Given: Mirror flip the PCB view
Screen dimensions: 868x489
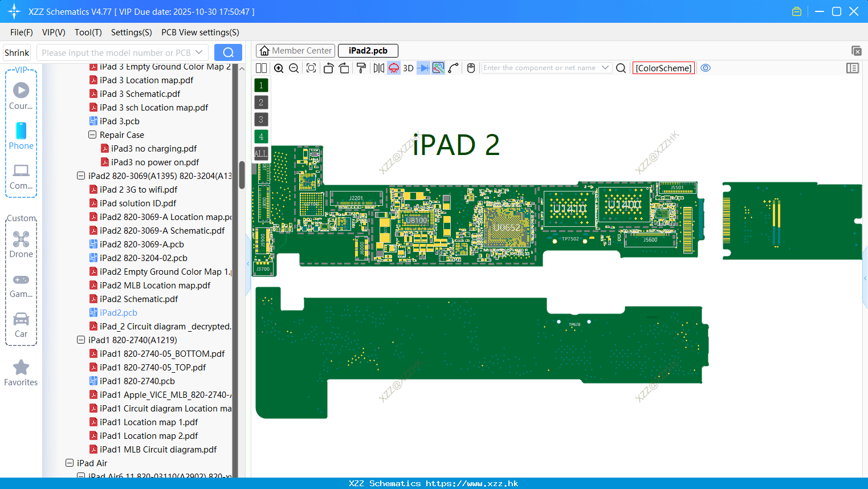Looking at the screenshot, I should click(378, 68).
